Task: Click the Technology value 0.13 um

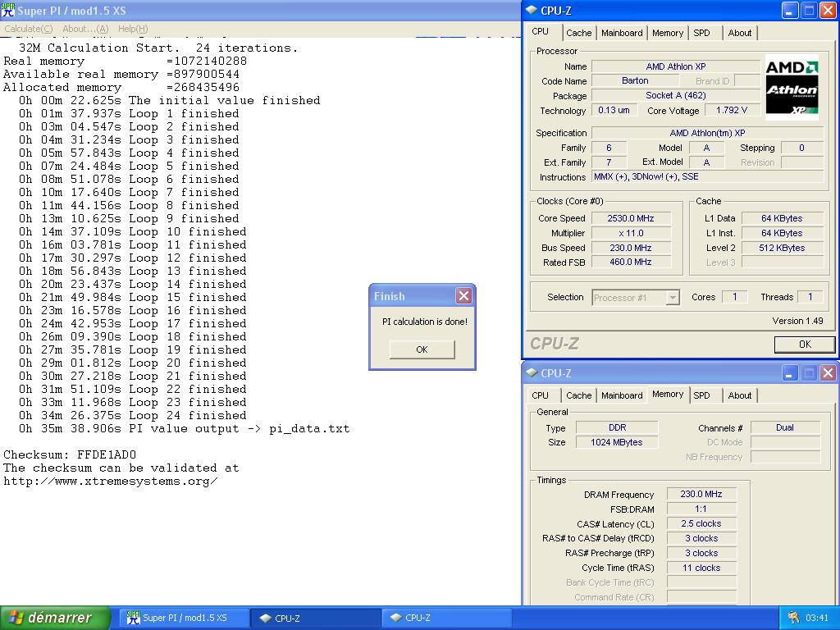Action: pos(614,111)
